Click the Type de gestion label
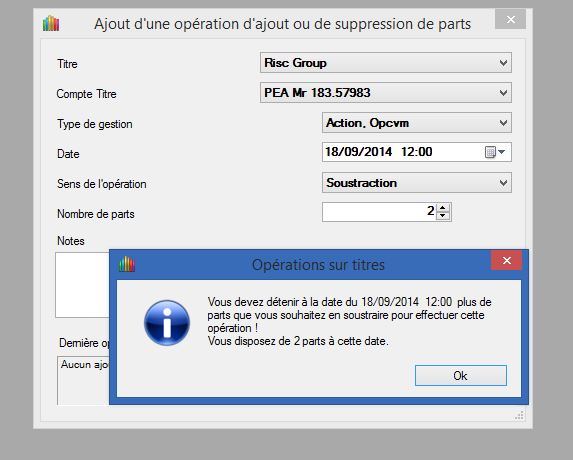 [95, 124]
